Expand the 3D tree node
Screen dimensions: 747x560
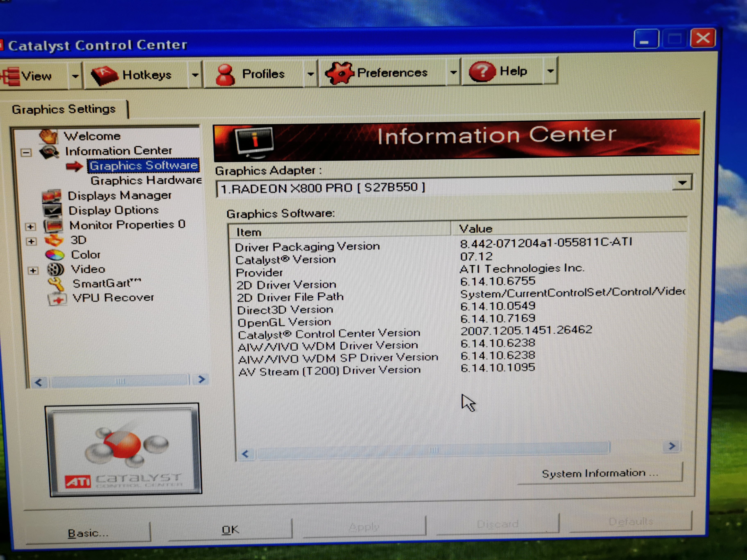click(31, 241)
